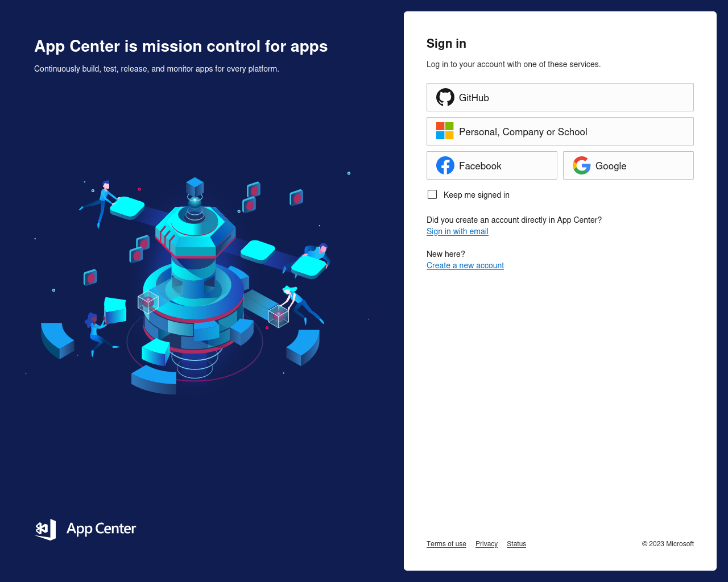728x582 pixels.
Task: Click 'Log in to your account' description text
Action: [x=514, y=64]
